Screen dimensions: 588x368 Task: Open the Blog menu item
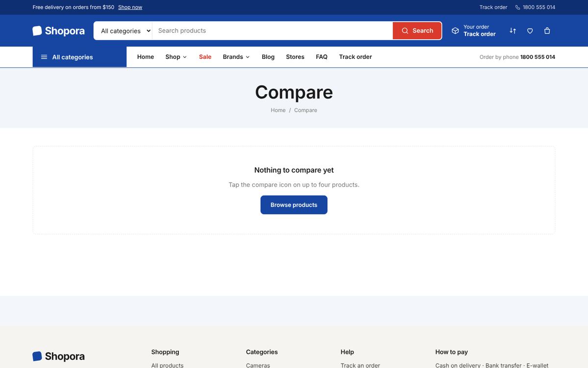tap(268, 57)
